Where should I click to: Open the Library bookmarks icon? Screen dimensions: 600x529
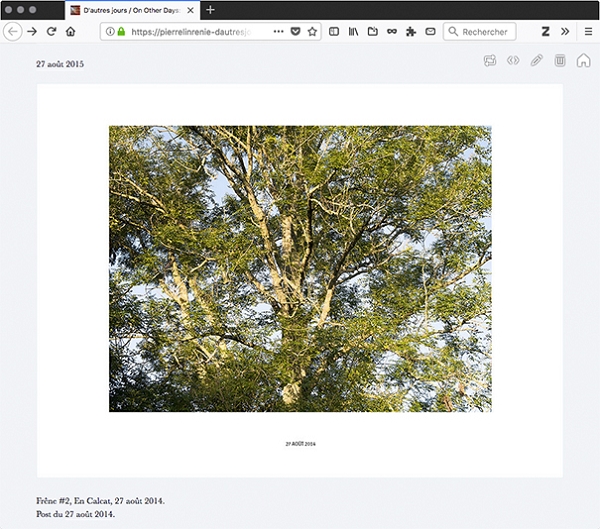[353, 32]
